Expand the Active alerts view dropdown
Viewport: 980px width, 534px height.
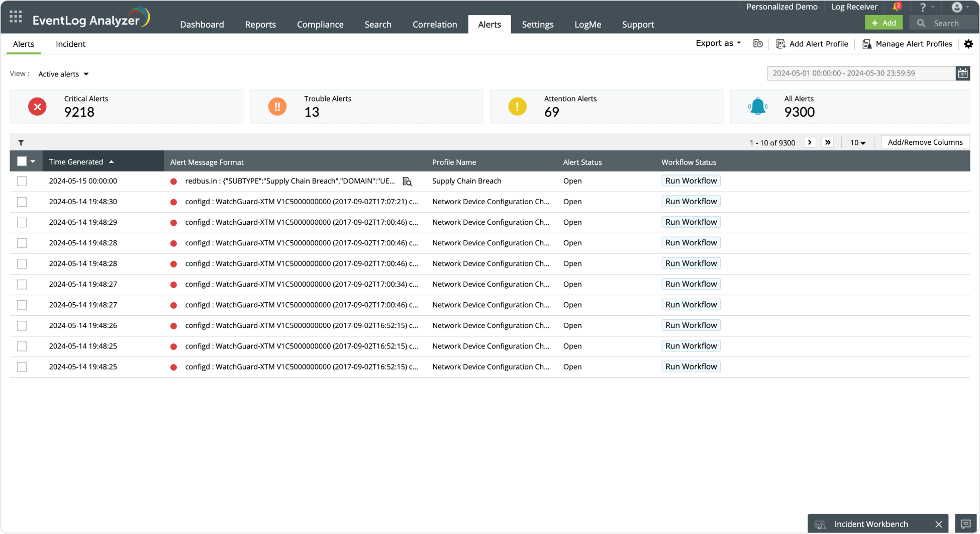(64, 74)
